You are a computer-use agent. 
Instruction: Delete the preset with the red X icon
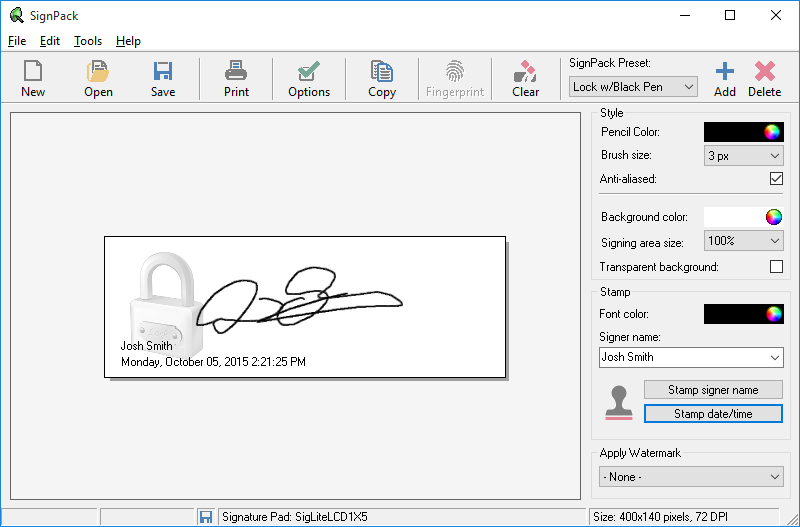[764, 71]
